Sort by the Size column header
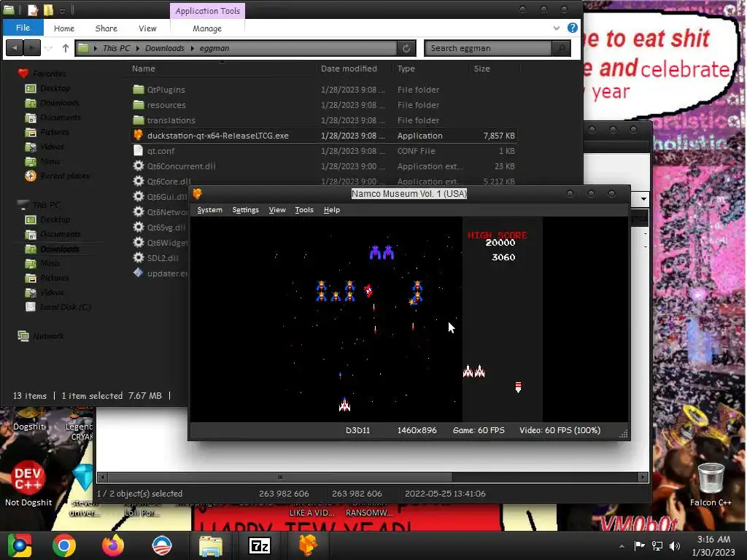This screenshot has height=560, width=747. coord(481,69)
